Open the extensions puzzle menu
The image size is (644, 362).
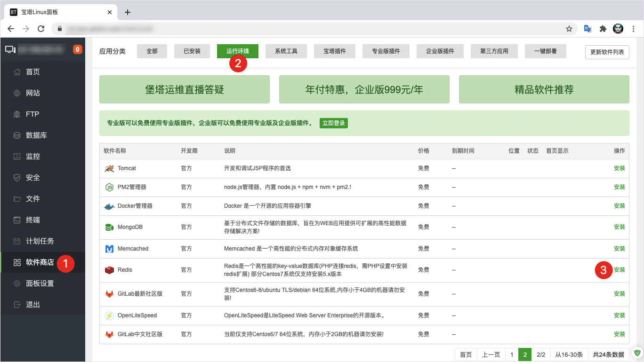(x=603, y=29)
